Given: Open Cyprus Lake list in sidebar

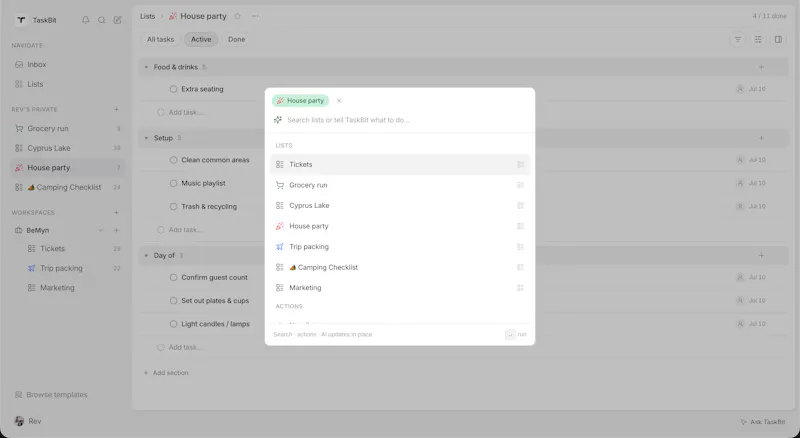Looking at the screenshot, I should coord(67,148).
